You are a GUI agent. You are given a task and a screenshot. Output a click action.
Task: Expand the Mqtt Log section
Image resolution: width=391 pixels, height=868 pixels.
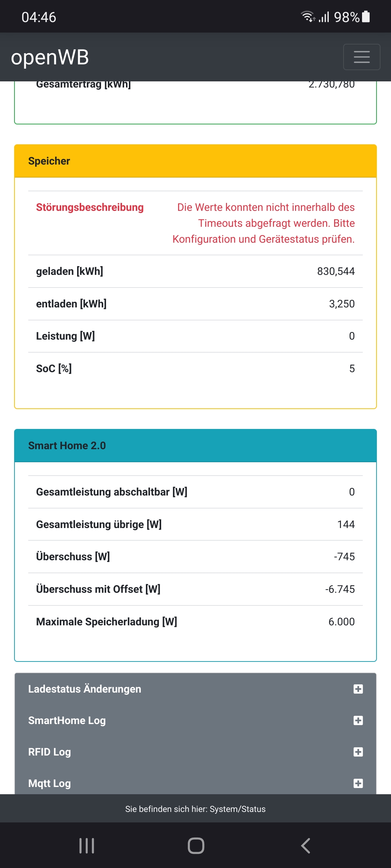[50, 783]
